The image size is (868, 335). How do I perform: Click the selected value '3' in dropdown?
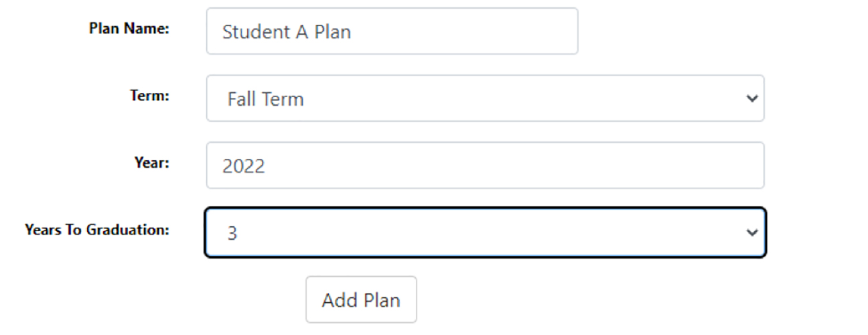click(232, 233)
